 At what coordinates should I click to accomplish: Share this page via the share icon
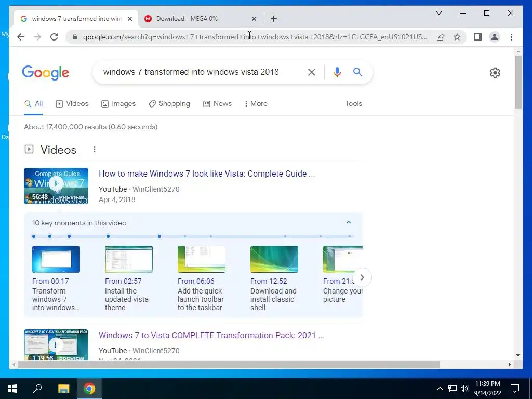coord(441,37)
